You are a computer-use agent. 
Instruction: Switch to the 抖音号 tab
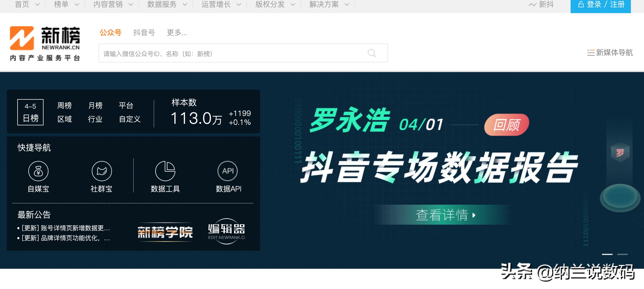pos(143,33)
